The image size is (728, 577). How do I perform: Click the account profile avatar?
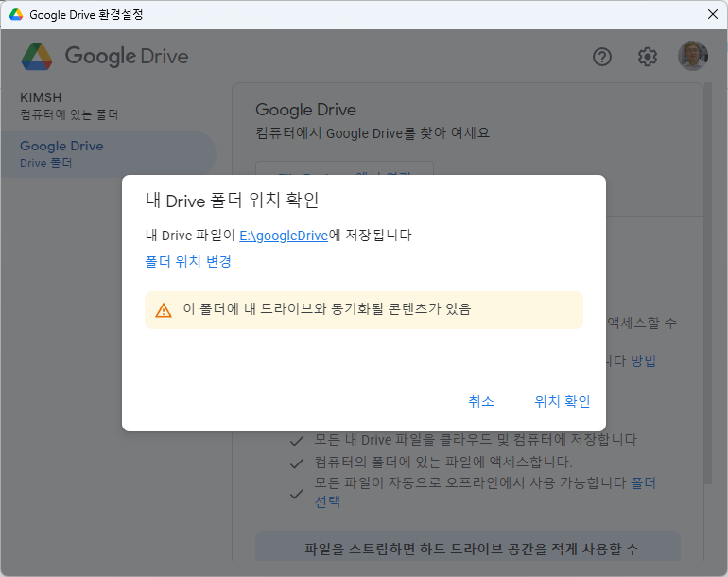(x=692, y=56)
